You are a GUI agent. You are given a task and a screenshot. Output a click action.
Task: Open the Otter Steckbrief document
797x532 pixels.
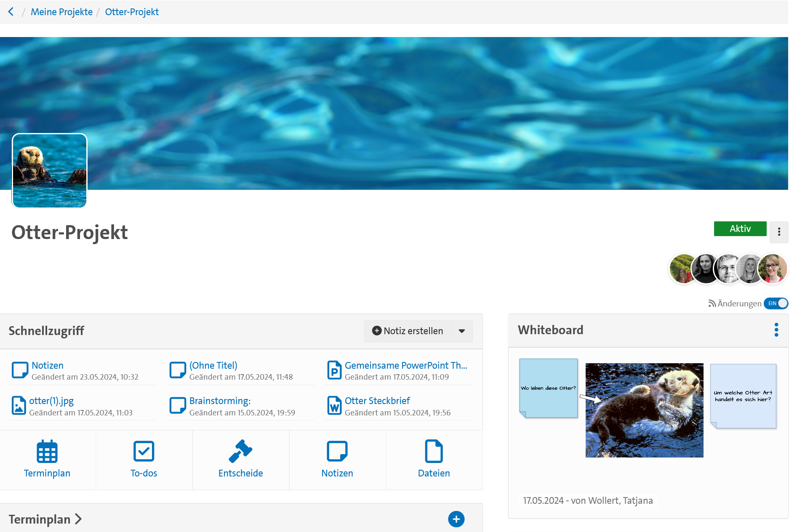click(377, 401)
